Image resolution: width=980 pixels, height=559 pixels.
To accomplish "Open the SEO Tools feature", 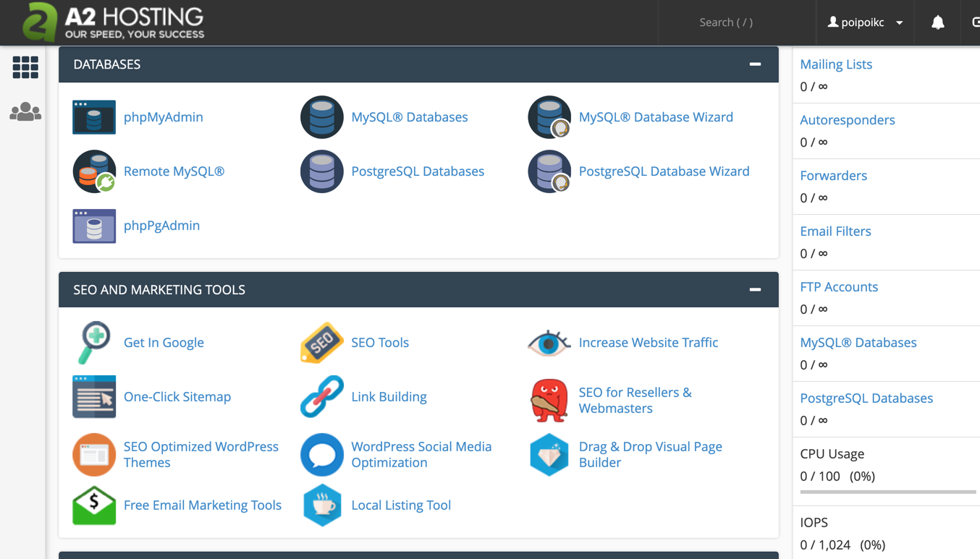I will [380, 342].
